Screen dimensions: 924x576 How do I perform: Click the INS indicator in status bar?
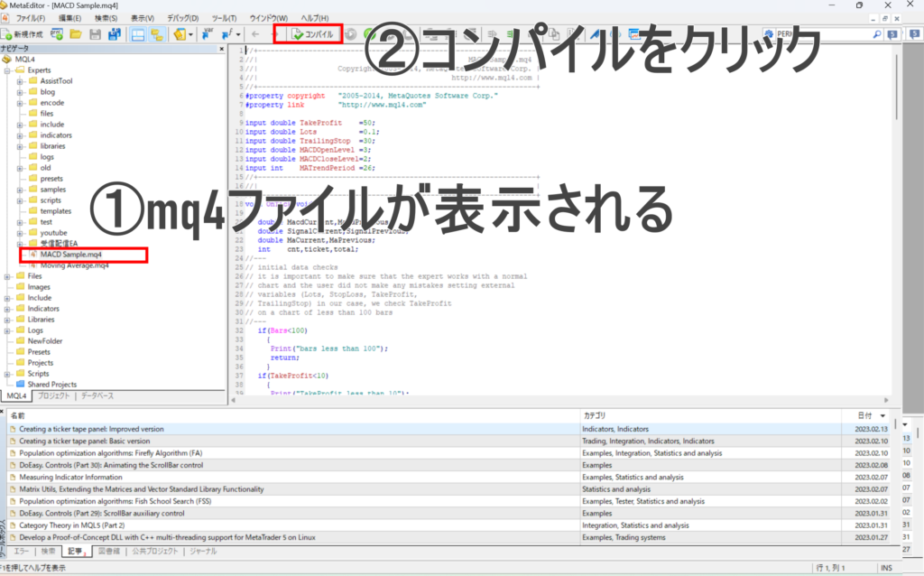coord(886,568)
